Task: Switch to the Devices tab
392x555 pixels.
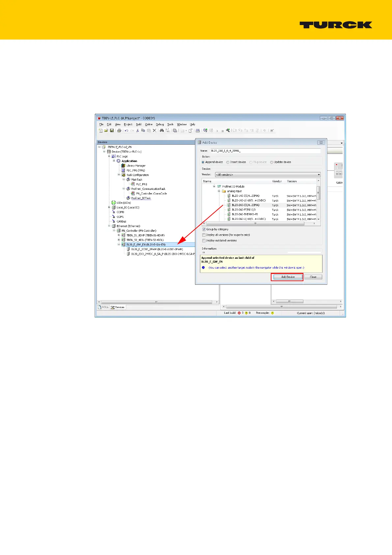Action: pyautogui.click(x=118, y=307)
